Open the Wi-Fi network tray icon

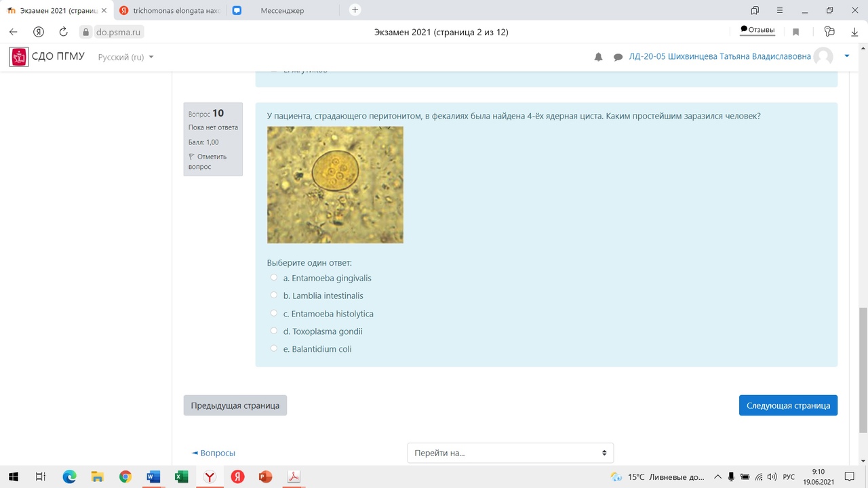(x=759, y=476)
